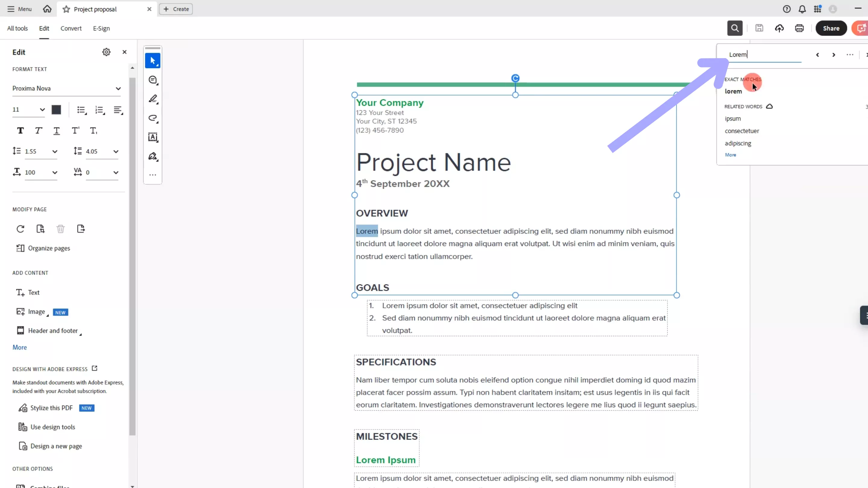This screenshot has height=488, width=868.
Task: Click the Rotate page icon
Action: click(x=20, y=229)
